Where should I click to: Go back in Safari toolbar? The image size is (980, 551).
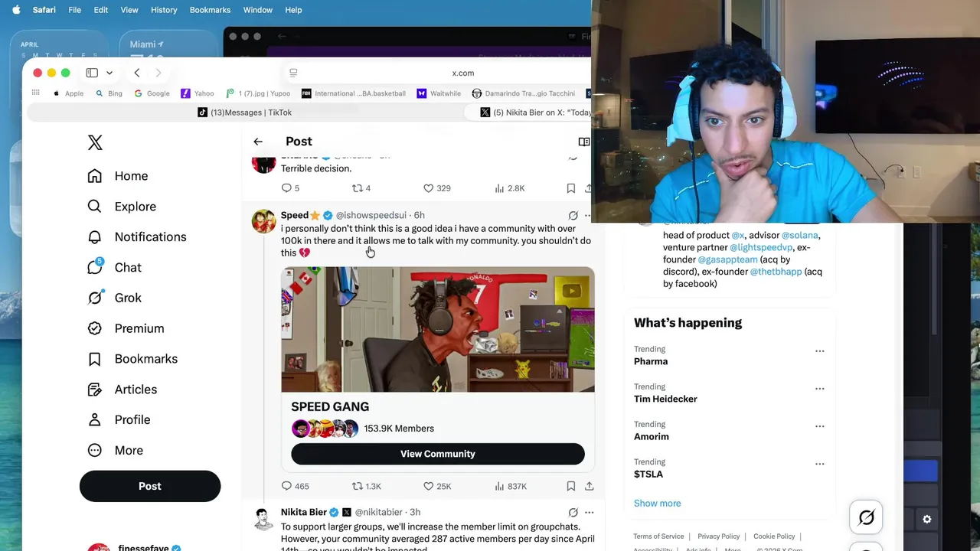click(137, 73)
